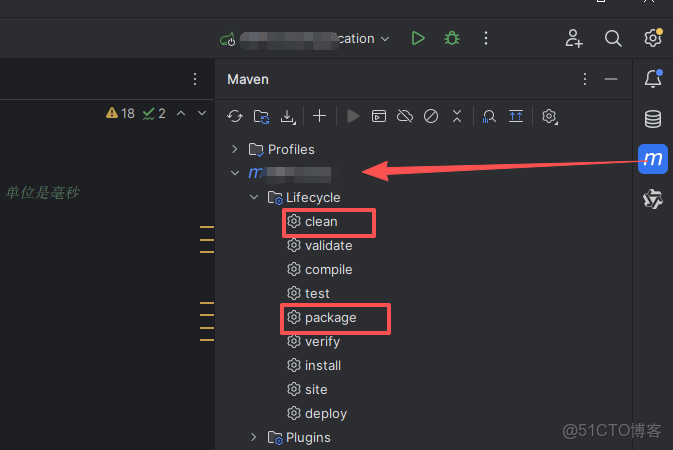The width and height of the screenshot is (673, 450).
Task: Click the 18 warnings indicator
Action: point(120,113)
